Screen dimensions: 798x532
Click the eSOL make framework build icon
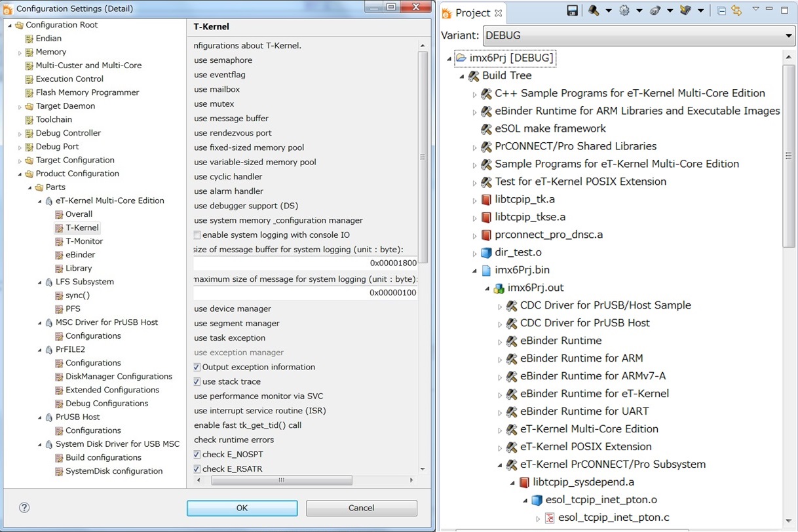coord(486,129)
